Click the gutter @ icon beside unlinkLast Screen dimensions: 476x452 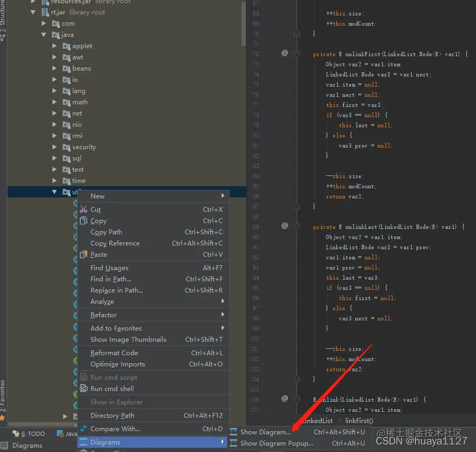(x=285, y=226)
